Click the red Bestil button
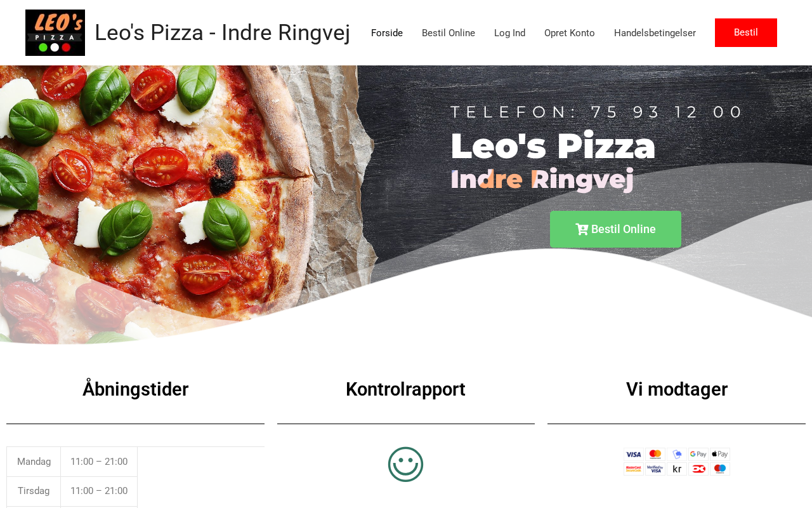Image resolution: width=812 pixels, height=508 pixels. point(746,32)
